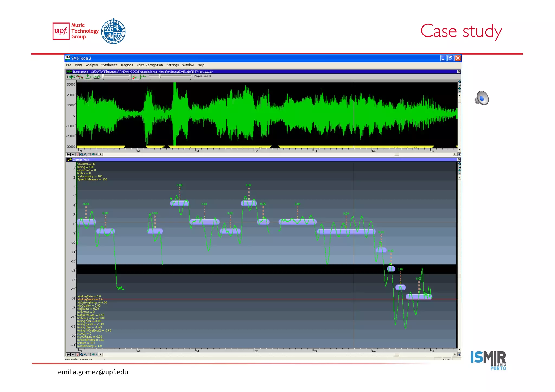Viewport: 555px width, 392px height.
Task: Zoom out vertically on Output Pitch view
Action: coord(460,167)
